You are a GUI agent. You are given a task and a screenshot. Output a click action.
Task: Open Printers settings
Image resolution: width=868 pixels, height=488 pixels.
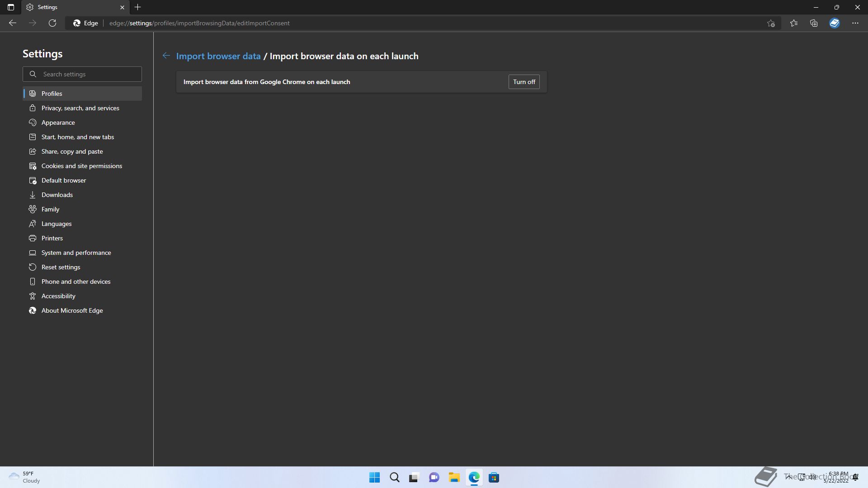(82, 238)
